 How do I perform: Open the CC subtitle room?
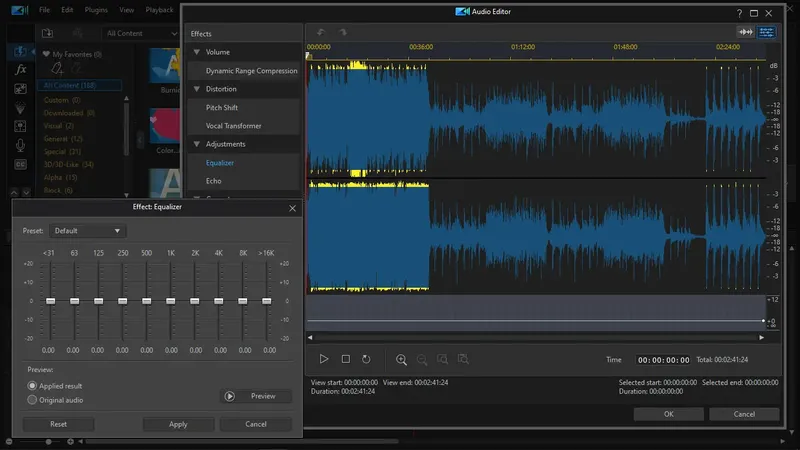point(20,164)
